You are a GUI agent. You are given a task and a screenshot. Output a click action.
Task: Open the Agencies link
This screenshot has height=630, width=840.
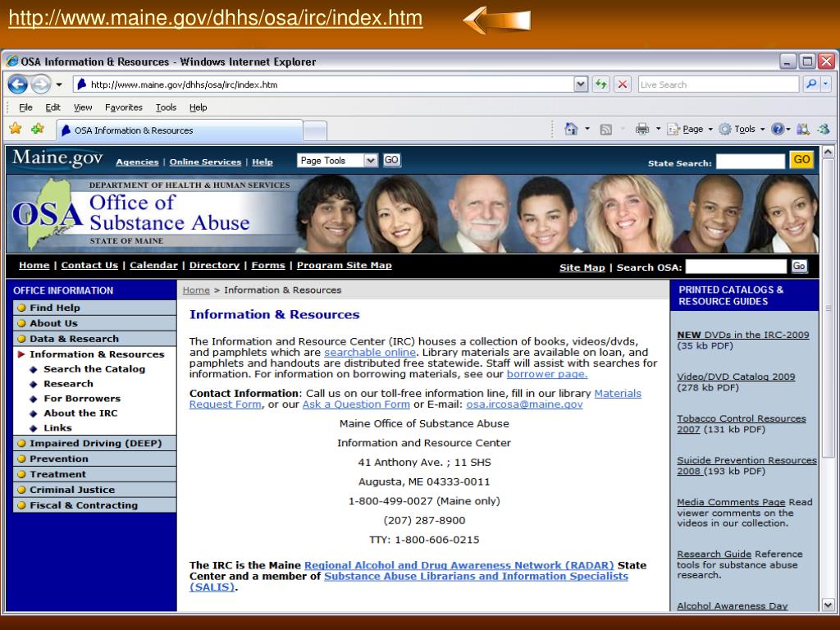137,162
